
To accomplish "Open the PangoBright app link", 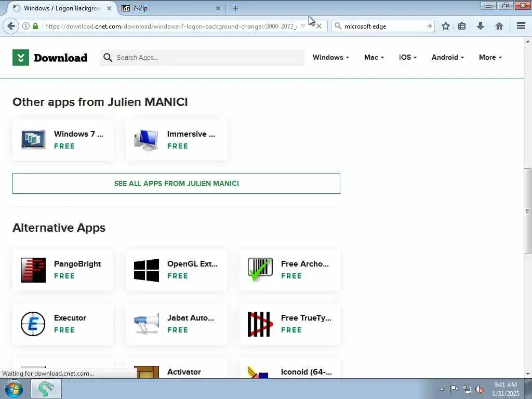I will (x=77, y=263).
